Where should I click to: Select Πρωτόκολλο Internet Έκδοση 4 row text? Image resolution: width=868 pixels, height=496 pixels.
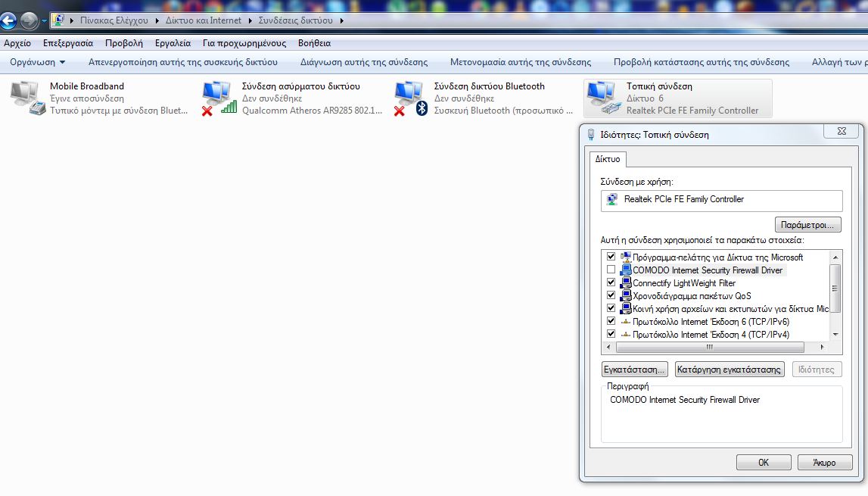pos(711,335)
